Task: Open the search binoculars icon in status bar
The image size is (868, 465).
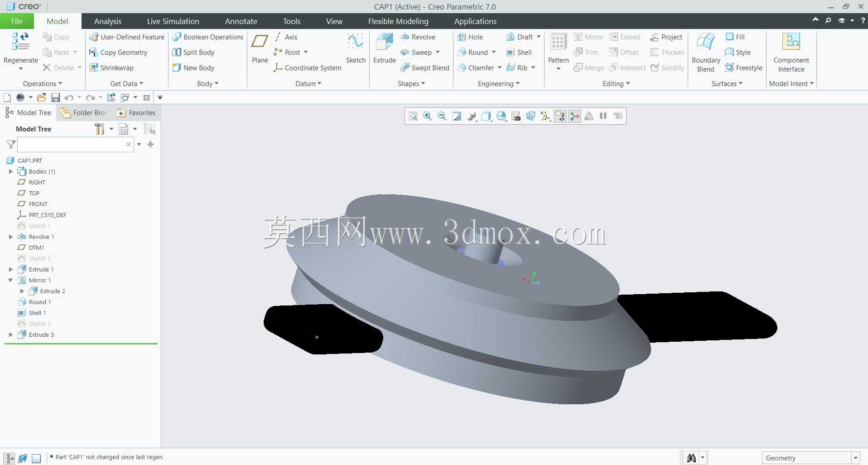Action: [691, 458]
